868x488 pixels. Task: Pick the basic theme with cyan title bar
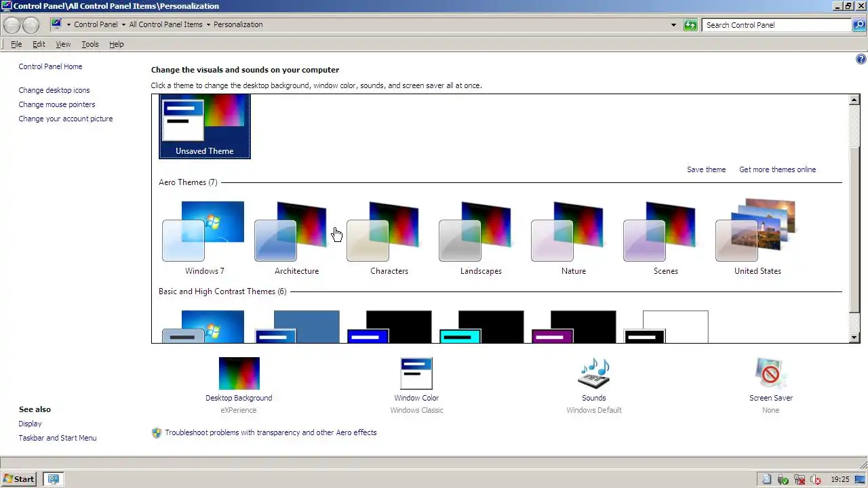point(481,327)
